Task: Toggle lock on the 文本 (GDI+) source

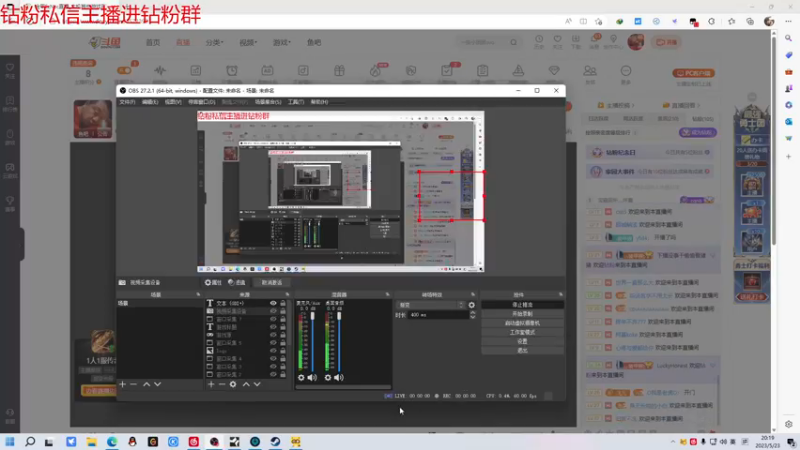Action: pyautogui.click(x=283, y=303)
